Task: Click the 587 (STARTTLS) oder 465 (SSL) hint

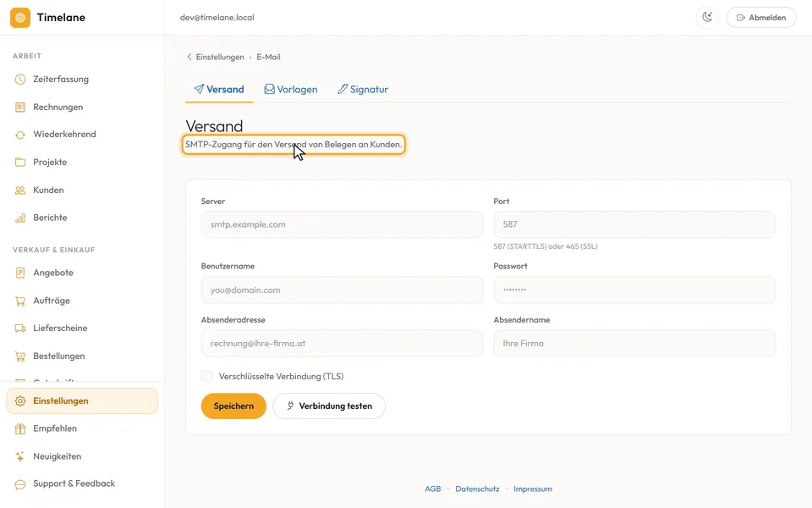Action: (x=546, y=246)
